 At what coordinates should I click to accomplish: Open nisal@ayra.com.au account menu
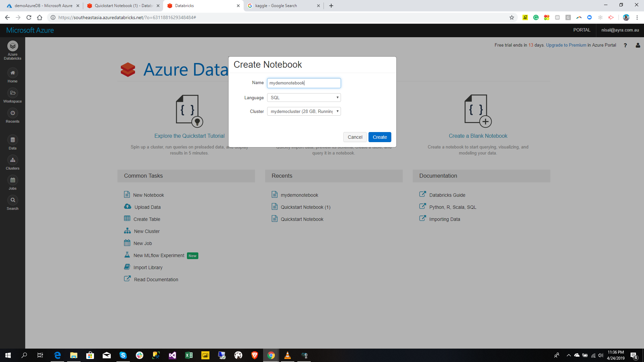(x=620, y=30)
